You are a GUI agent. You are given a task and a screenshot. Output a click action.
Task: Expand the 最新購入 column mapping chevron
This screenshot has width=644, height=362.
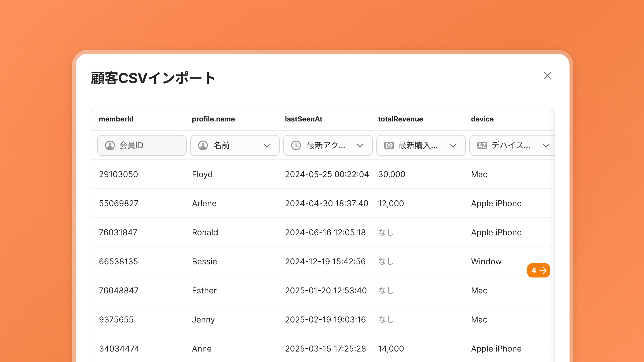(453, 146)
